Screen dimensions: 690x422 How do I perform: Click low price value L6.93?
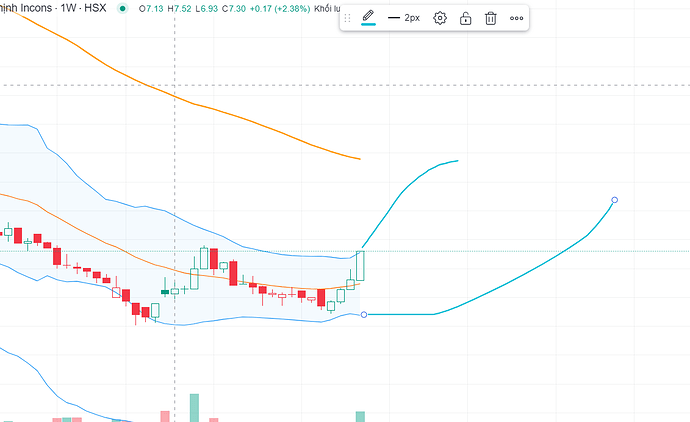(x=207, y=9)
